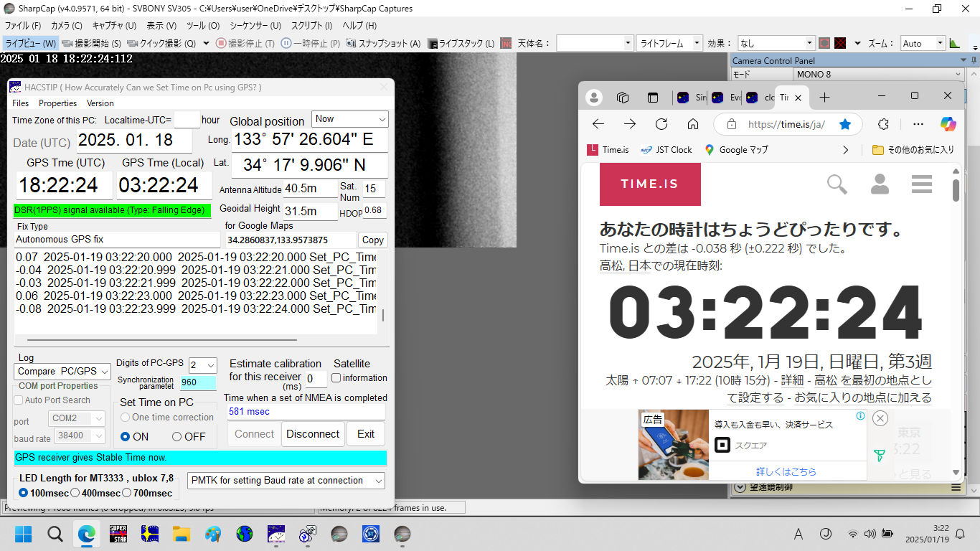Click the Edge refresh page icon

[661, 124]
